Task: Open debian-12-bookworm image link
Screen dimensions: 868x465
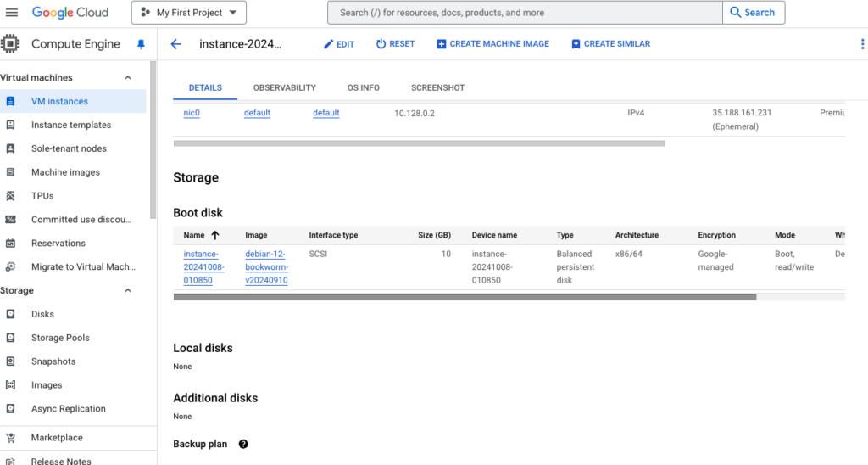Action: click(267, 267)
